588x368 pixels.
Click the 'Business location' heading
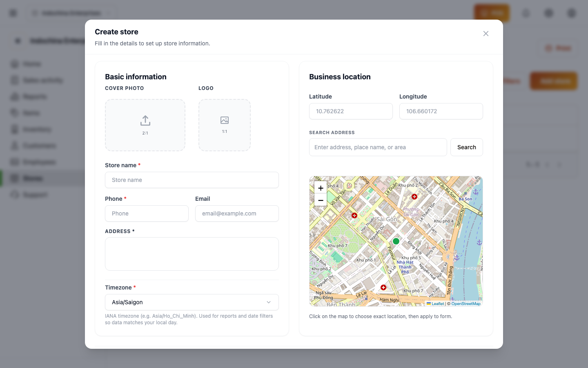click(340, 77)
